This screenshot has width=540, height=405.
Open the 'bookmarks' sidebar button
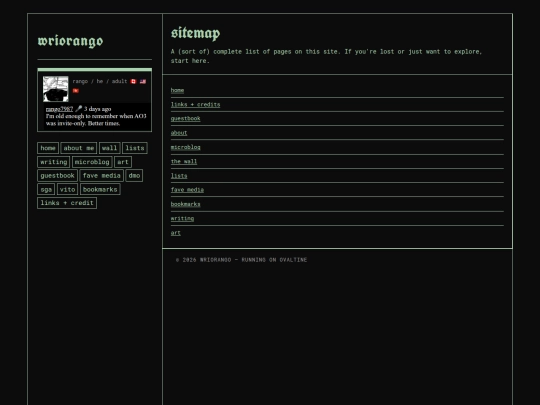(100, 189)
